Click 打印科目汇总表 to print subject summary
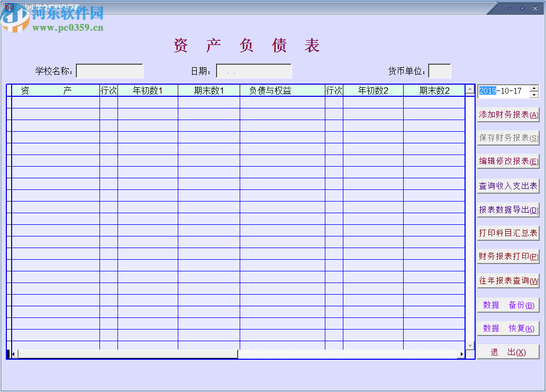The height and width of the screenshot is (392, 546). click(x=508, y=233)
